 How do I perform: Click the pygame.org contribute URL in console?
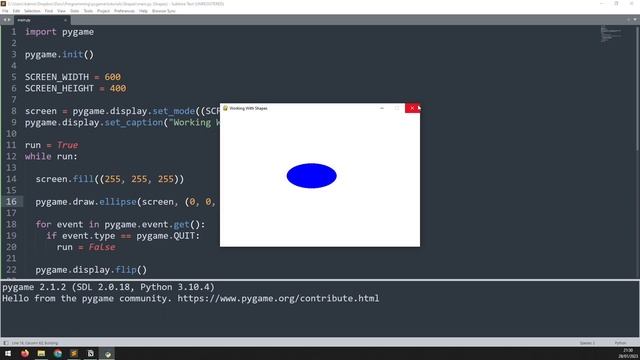coord(278,298)
